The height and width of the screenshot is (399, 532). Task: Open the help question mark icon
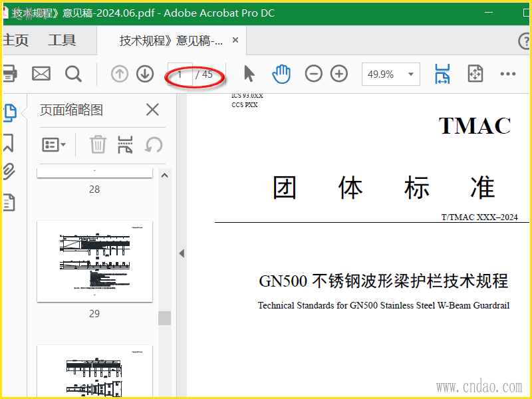525,41
